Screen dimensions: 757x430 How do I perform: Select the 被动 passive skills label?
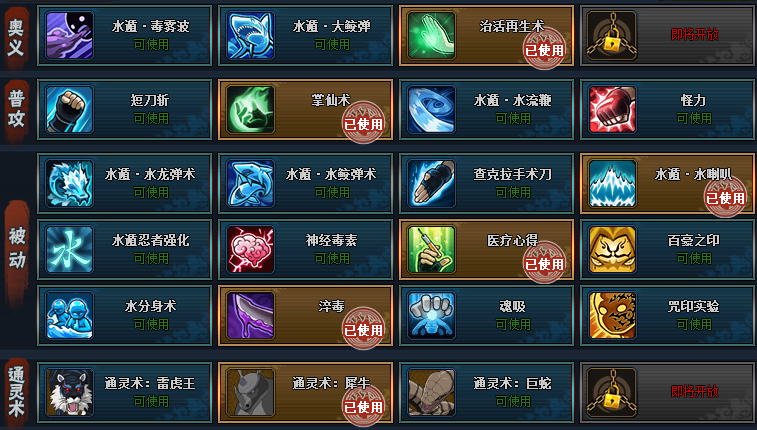click(17, 249)
